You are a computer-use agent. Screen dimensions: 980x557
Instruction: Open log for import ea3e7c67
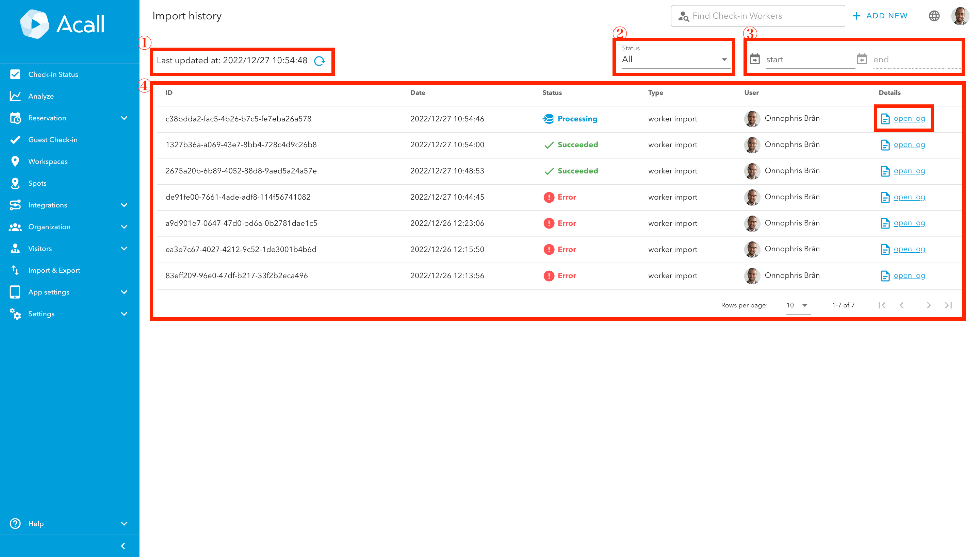(x=909, y=249)
